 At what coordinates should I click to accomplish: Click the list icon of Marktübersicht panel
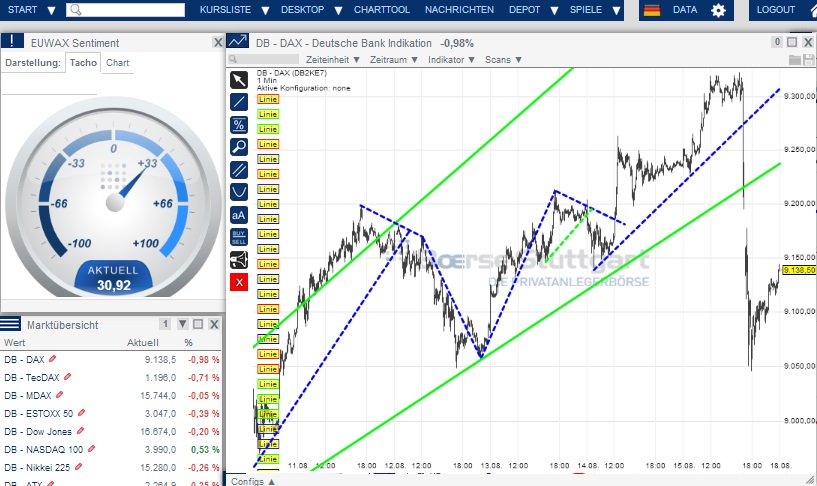point(10,323)
